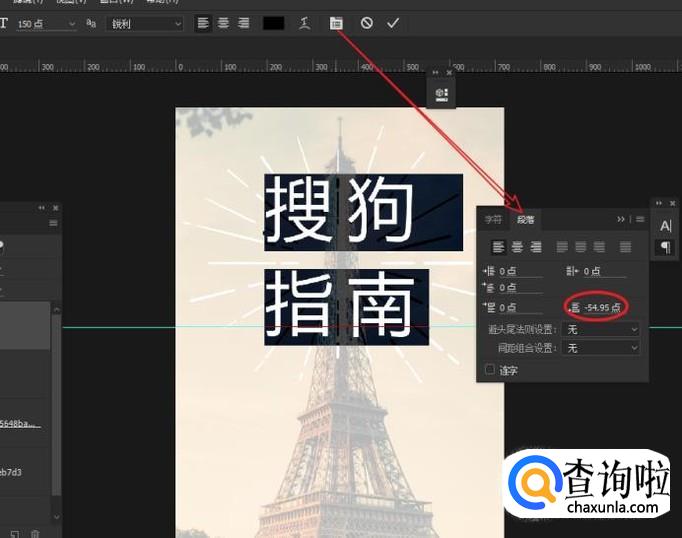Click center text in the 段落 panel
682x538 pixels.
(x=517, y=247)
